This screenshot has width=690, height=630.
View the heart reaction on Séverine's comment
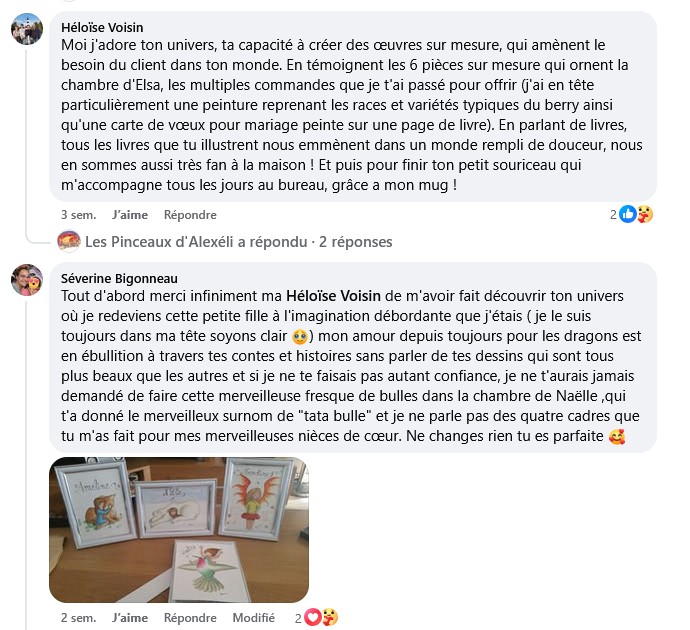point(312,618)
